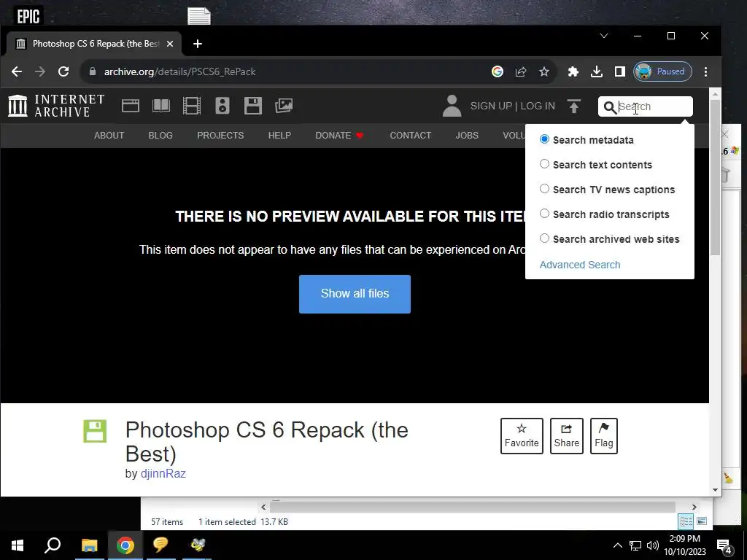Click SIGN UP in the header

click(x=491, y=106)
